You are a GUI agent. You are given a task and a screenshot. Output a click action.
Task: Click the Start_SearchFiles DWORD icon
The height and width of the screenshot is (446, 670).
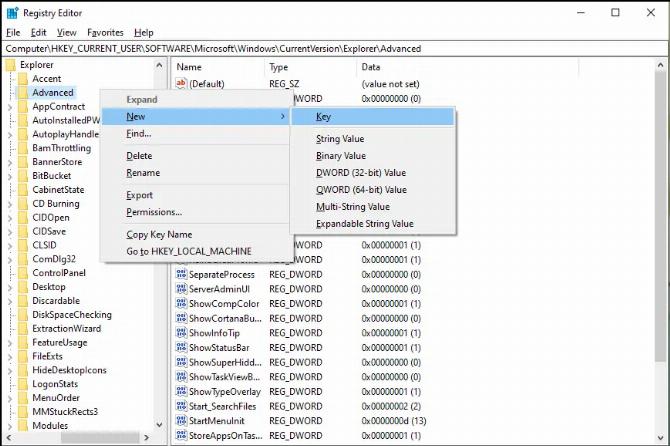coord(181,406)
